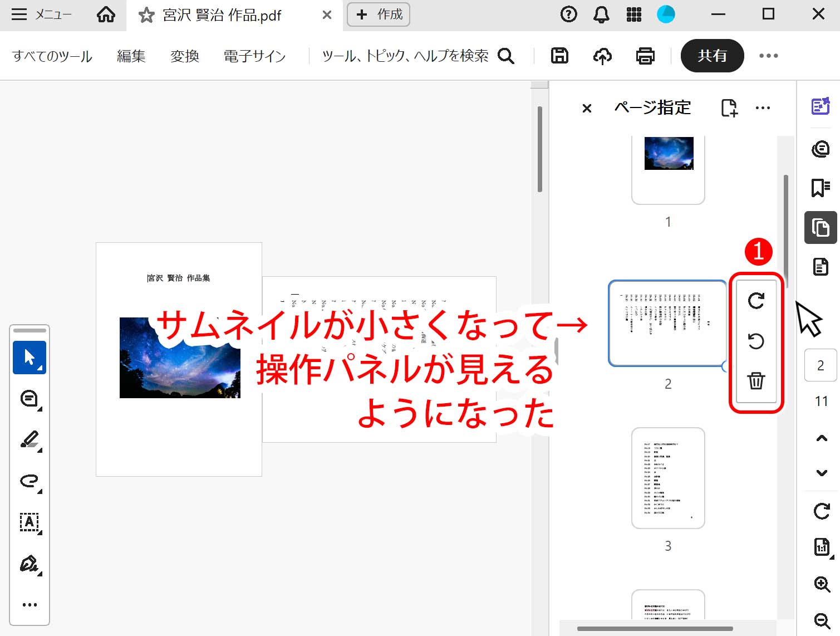Click the thumbnail panel horizontal scrollbar
The height and width of the screenshot is (636, 840).
coord(655,629)
